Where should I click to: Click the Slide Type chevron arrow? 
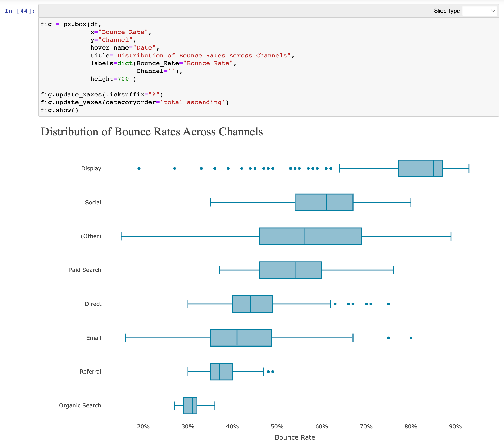[x=493, y=11]
